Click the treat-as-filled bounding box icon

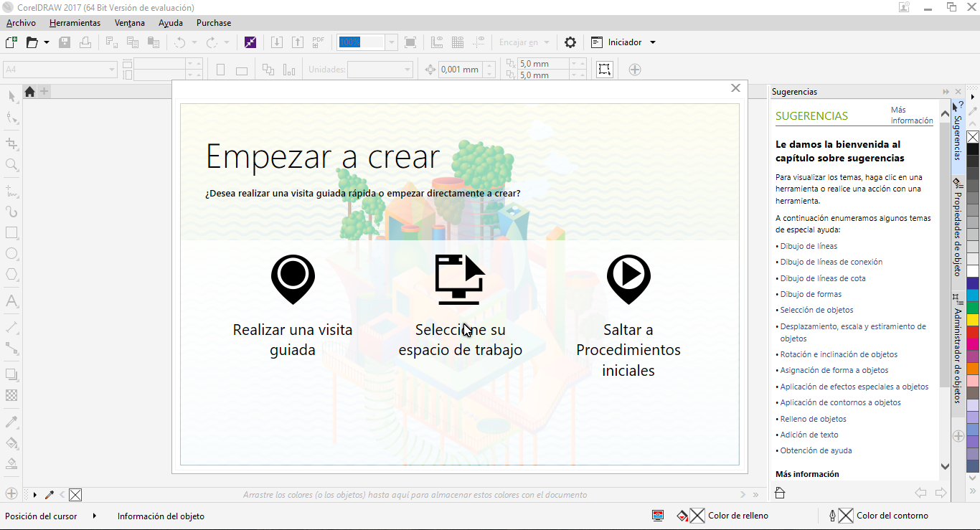pos(605,70)
